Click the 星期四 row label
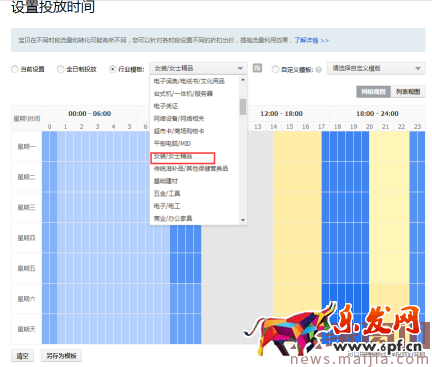The width and height of the screenshot is (432, 367). pos(26,238)
